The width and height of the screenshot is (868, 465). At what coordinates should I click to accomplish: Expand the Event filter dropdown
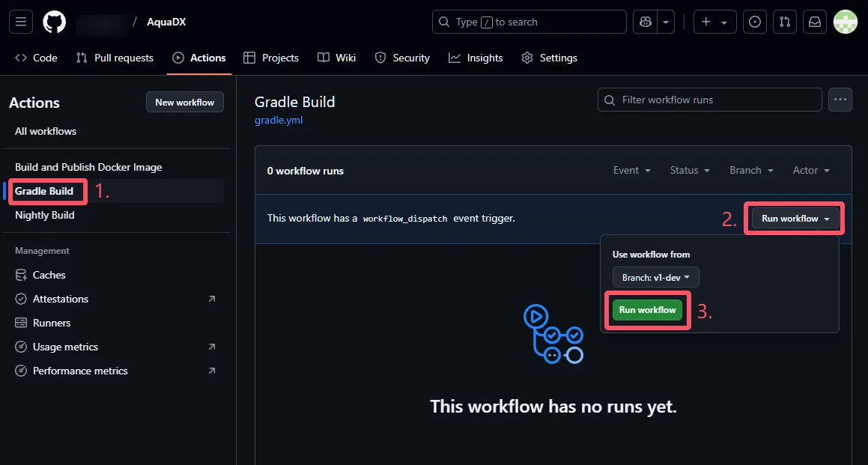pyautogui.click(x=631, y=171)
